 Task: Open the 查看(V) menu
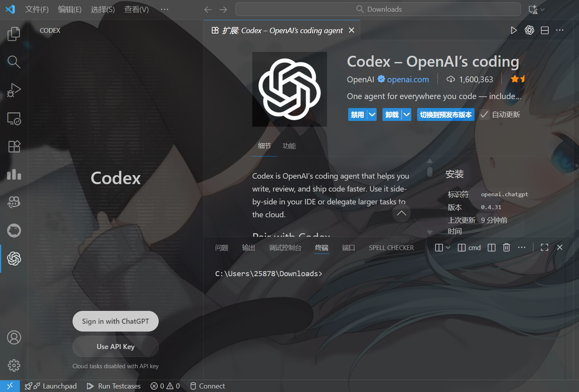136,9
